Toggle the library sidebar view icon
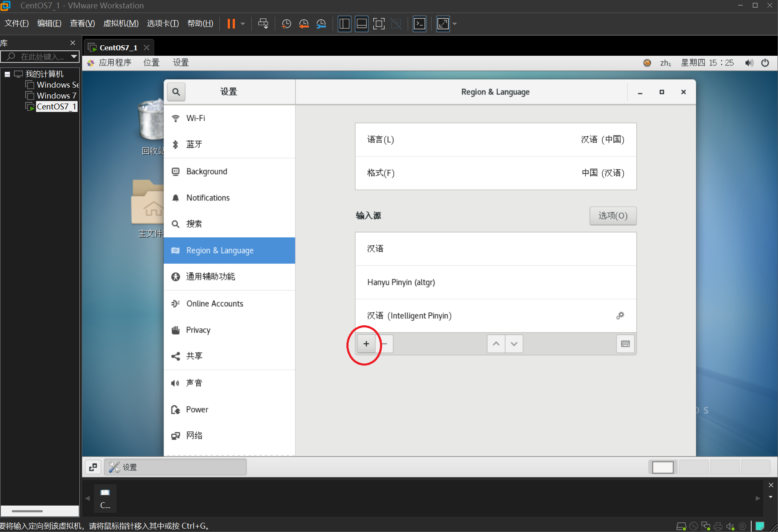This screenshot has height=532, width=778. 344,24
